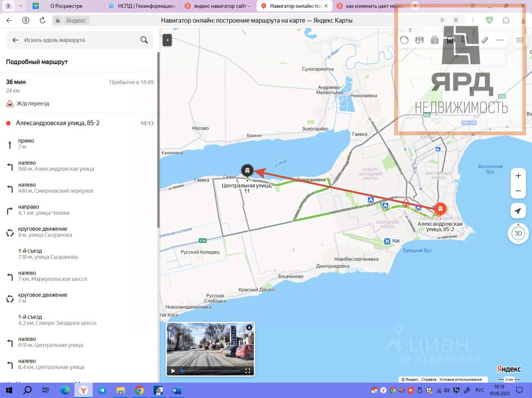Click the dark Центральная улица, 11 pin

click(247, 170)
